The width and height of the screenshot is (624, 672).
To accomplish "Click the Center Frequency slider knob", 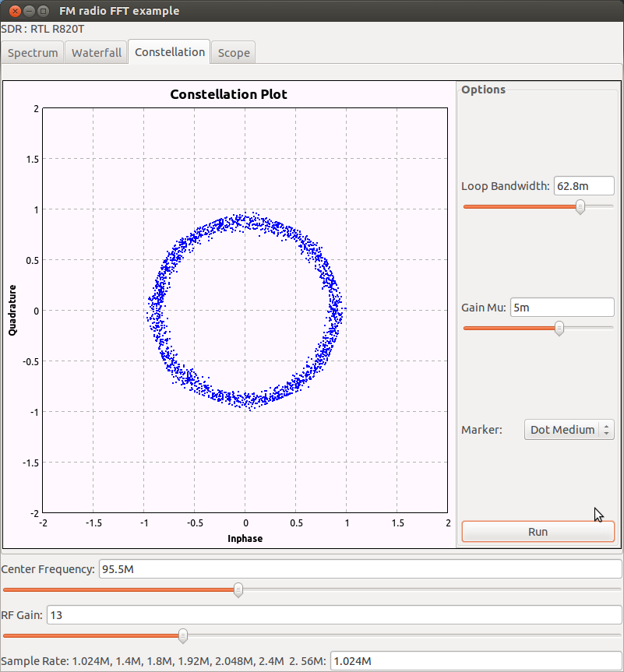I will [x=238, y=590].
